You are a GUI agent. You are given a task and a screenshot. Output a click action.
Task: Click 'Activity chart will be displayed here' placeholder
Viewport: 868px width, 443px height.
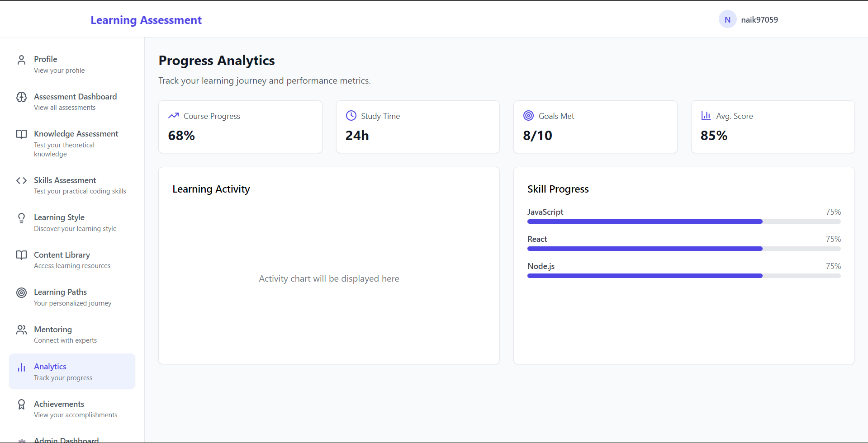pos(329,278)
